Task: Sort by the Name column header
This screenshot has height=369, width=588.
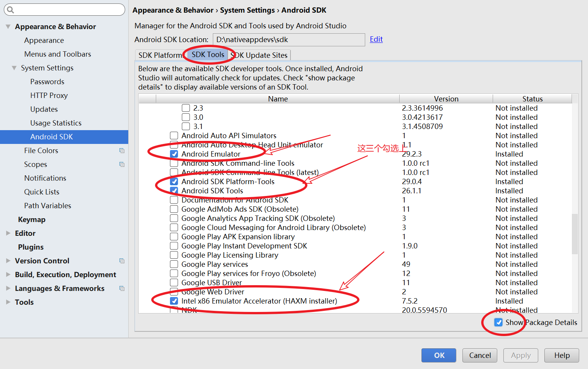Action: click(278, 99)
